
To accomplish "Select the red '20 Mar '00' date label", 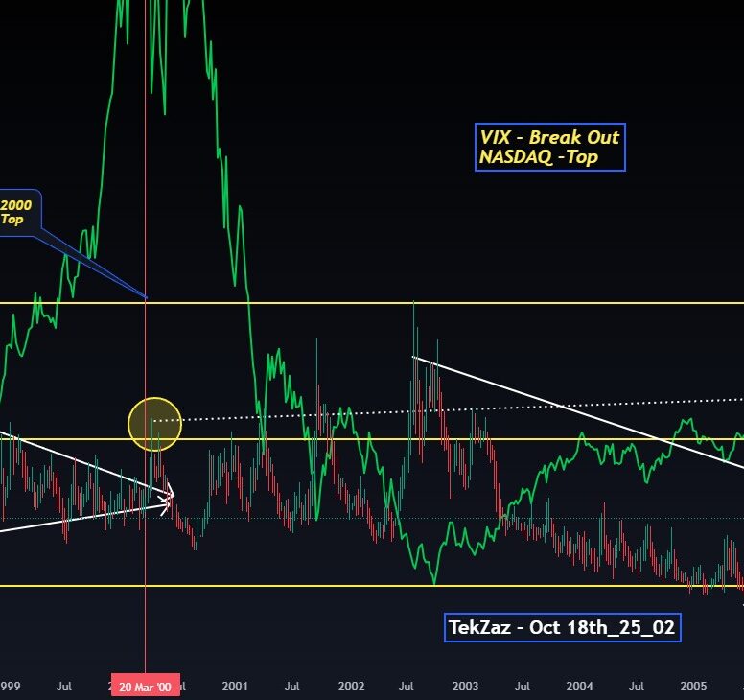I will [x=145, y=687].
